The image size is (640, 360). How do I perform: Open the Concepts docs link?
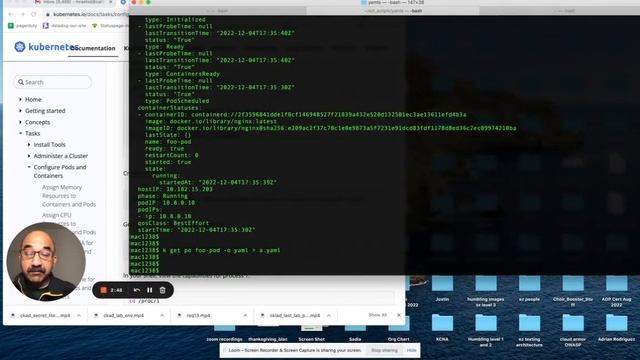(x=38, y=122)
